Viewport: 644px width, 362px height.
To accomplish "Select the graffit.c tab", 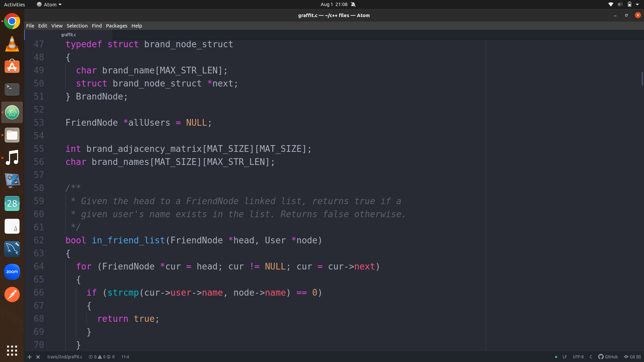I will click(69, 35).
